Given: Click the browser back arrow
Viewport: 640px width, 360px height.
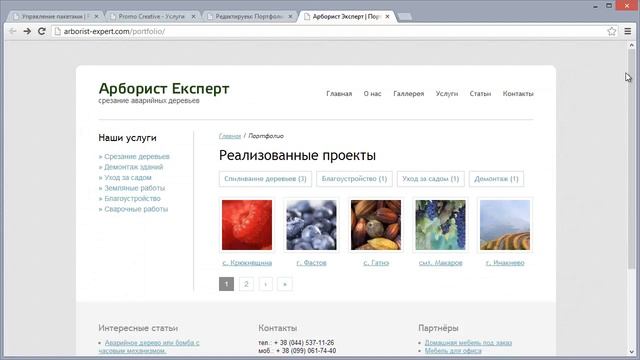Looking at the screenshot, I should (13, 31).
